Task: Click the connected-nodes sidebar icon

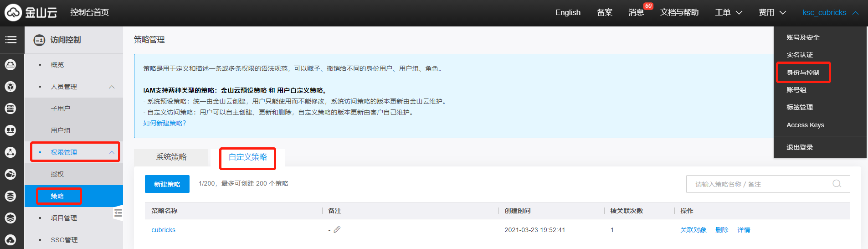Action: point(10,152)
